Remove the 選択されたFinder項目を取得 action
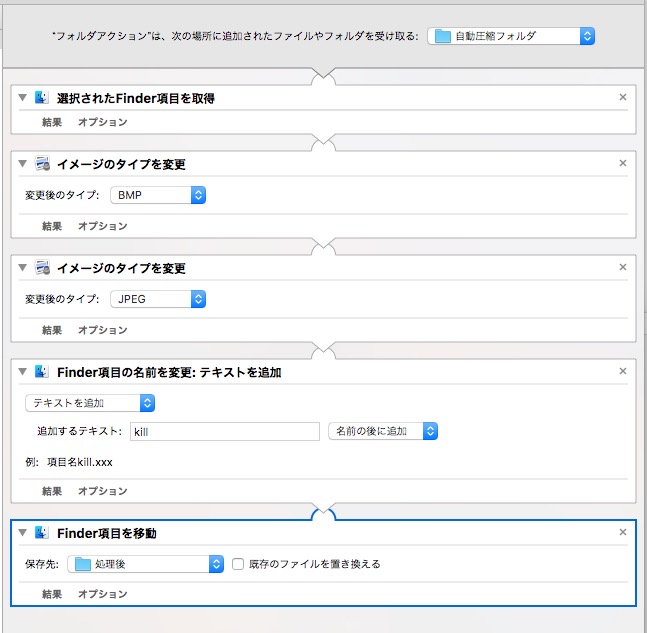This screenshot has width=647, height=633. 623,97
